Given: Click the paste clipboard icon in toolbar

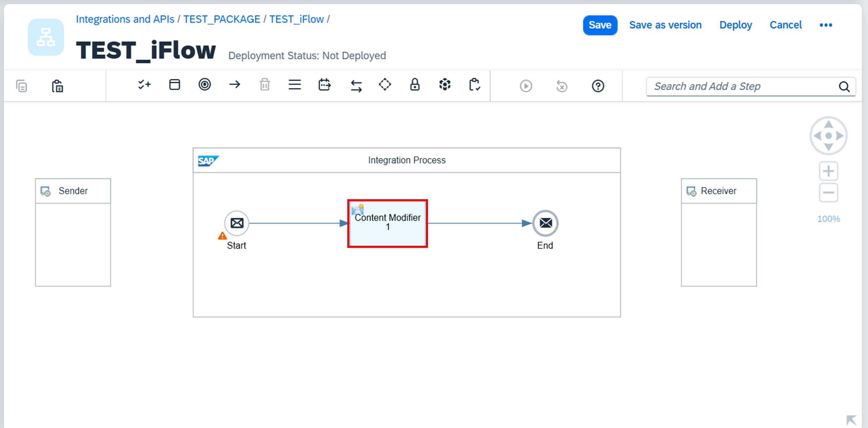Looking at the screenshot, I should (x=57, y=86).
